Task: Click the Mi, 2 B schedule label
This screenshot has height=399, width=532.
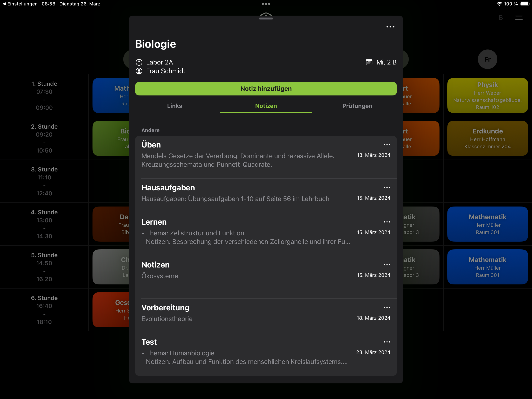Action: click(x=387, y=62)
